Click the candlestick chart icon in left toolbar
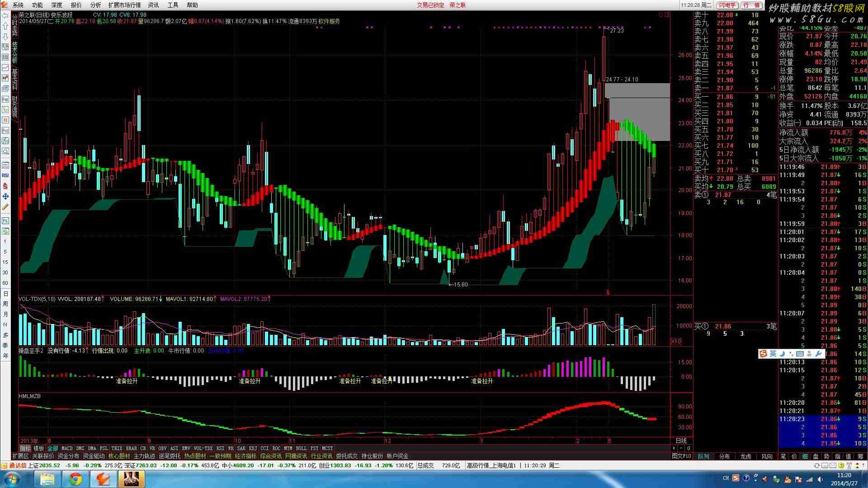The width and height of the screenshot is (868, 488). click(5, 78)
